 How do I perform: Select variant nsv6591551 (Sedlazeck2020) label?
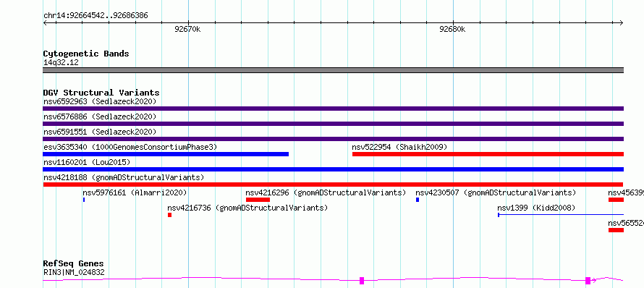[100, 132]
